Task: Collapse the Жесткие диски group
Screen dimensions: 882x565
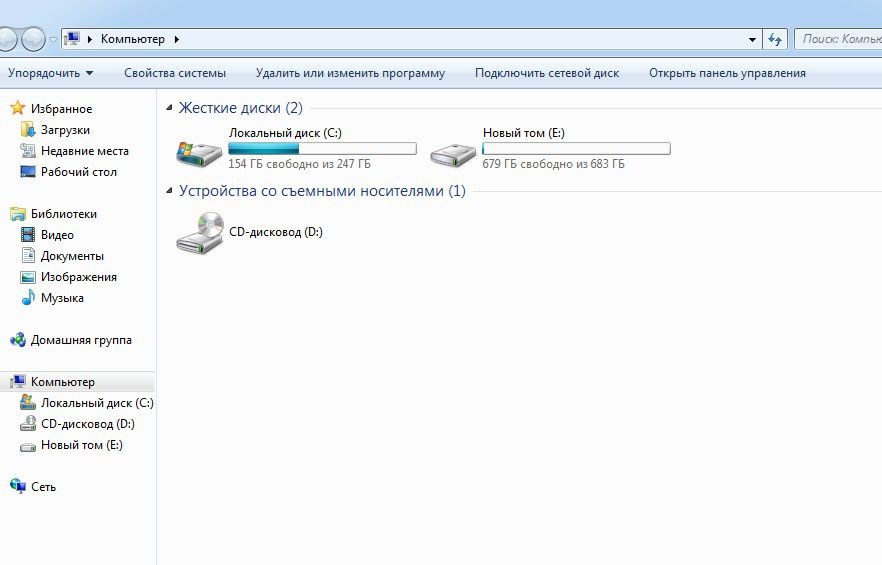Action: point(169,107)
